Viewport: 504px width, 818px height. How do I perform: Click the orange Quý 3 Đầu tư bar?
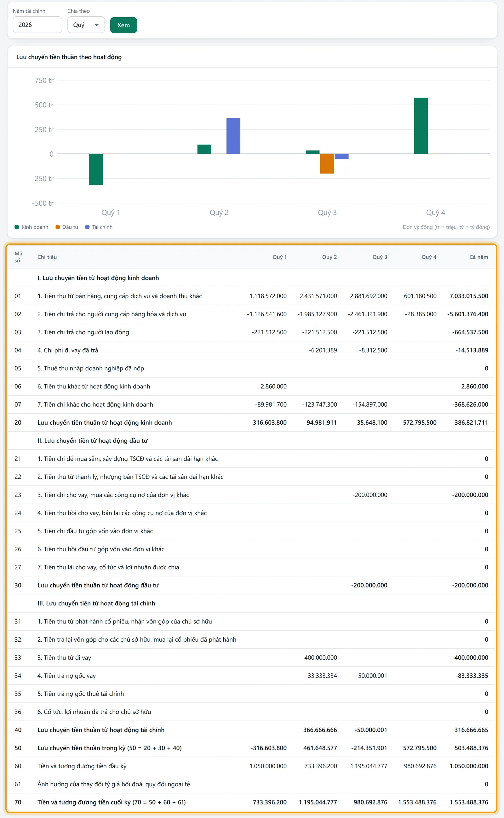point(327,164)
